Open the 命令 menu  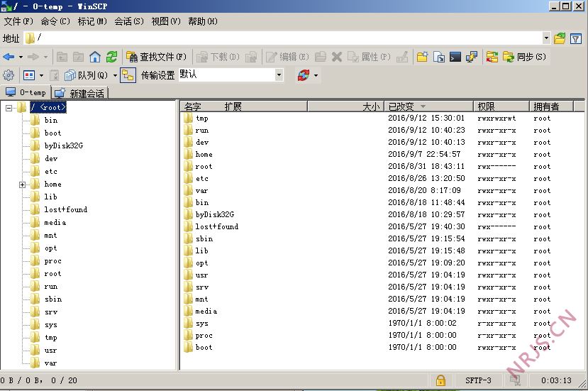[55, 21]
